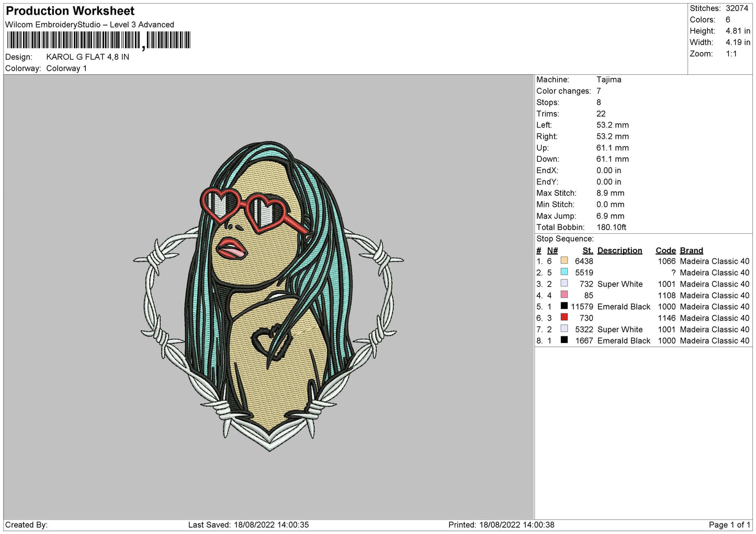Screen dimensions: 756x534
Task: Click stitch count "6438" in stop row 1
Action: point(584,262)
